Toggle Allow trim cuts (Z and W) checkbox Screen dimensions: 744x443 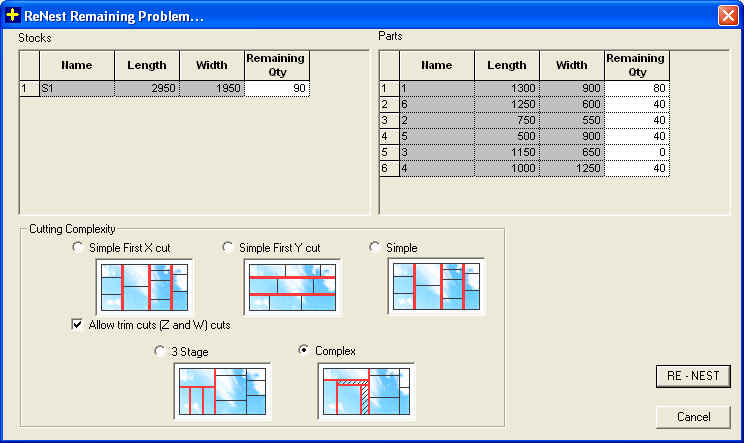78,324
